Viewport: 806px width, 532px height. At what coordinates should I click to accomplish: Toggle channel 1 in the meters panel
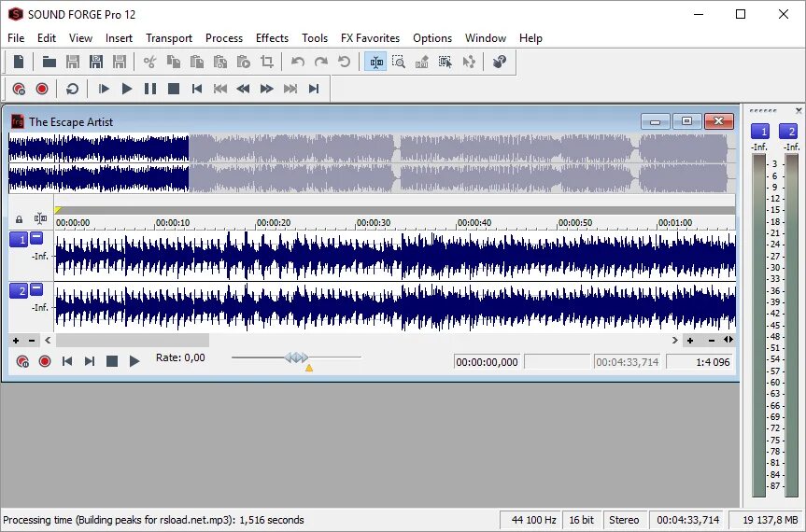(x=760, y=132)
